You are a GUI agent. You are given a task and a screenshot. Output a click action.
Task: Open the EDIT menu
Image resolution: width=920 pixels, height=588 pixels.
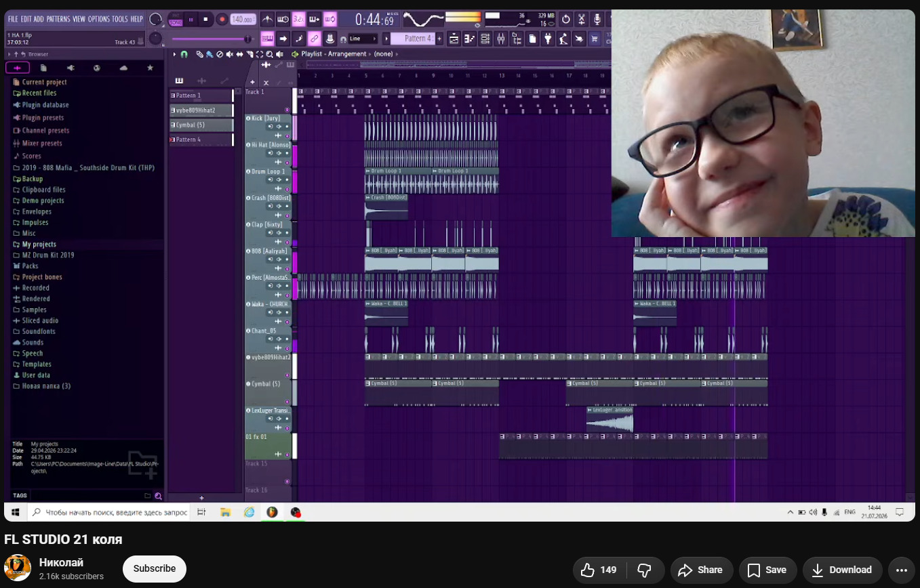click(x=25, y=19)
